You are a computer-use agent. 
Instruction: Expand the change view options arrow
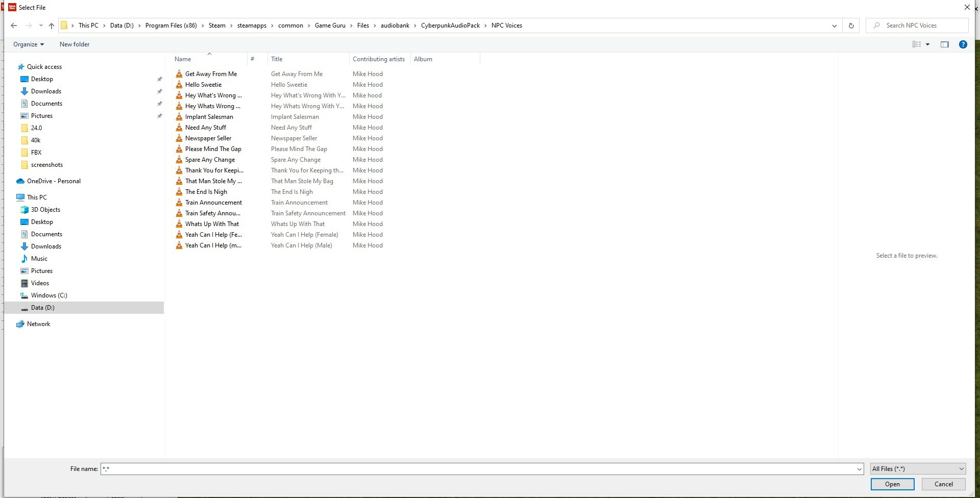(x=927, y=44)
